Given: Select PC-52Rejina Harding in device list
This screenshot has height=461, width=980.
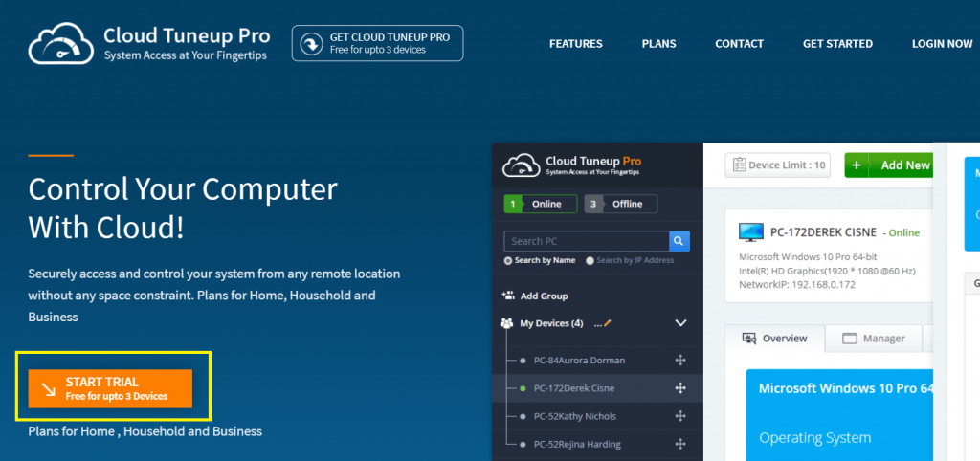Looking at the screenshot, I should [577, 444].
